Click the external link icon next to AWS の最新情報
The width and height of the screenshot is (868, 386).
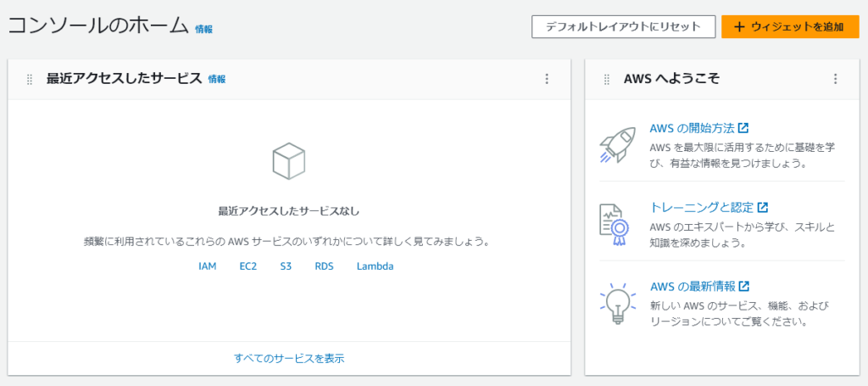pyautogui.click(x=744, y=286)
